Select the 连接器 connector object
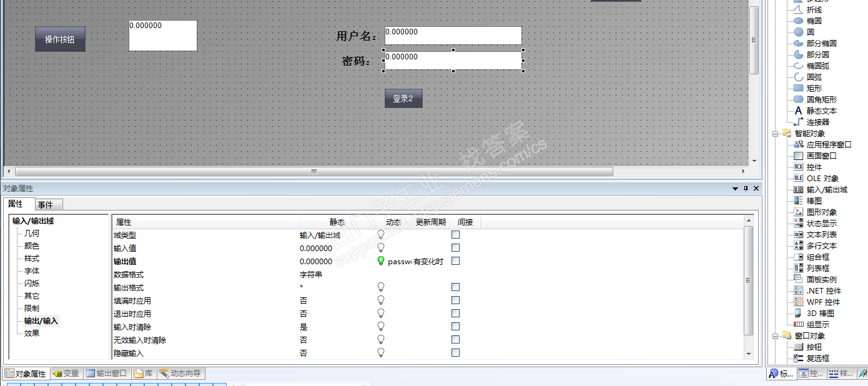The image size is (868, 386). click(x=818, y=122)
